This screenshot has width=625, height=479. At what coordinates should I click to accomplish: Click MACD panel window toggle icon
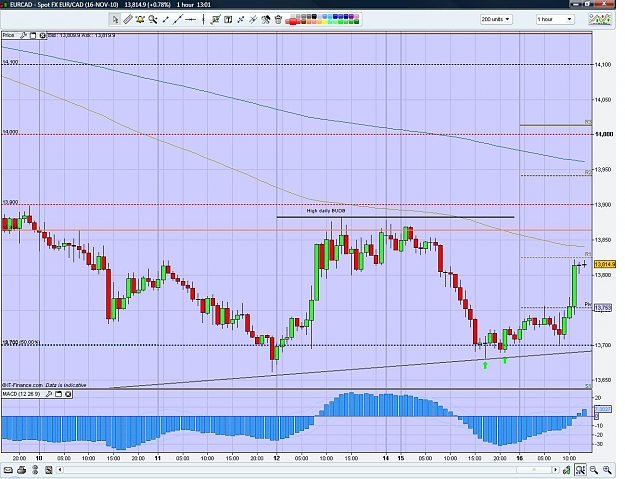[x=58, y=394]
